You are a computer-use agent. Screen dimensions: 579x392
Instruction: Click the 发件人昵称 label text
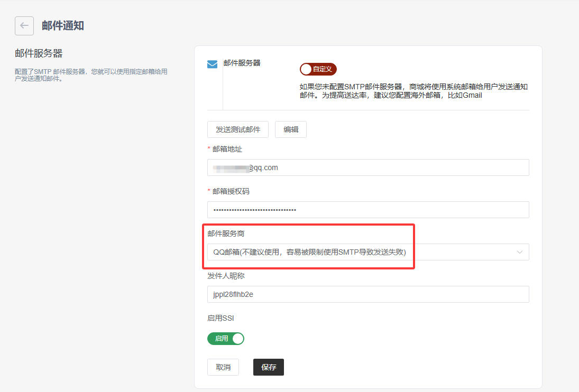click(226, 276)
